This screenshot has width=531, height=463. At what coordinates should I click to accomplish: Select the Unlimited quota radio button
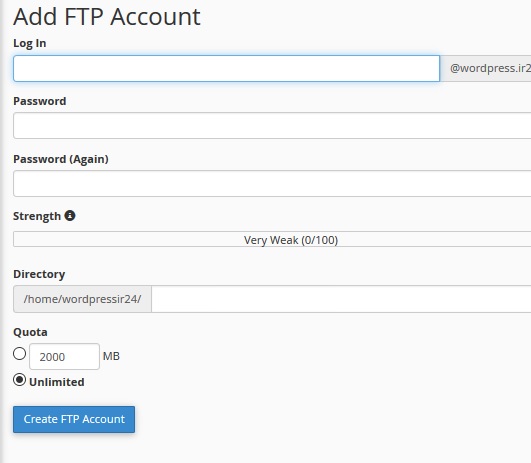tap(20, 380)
